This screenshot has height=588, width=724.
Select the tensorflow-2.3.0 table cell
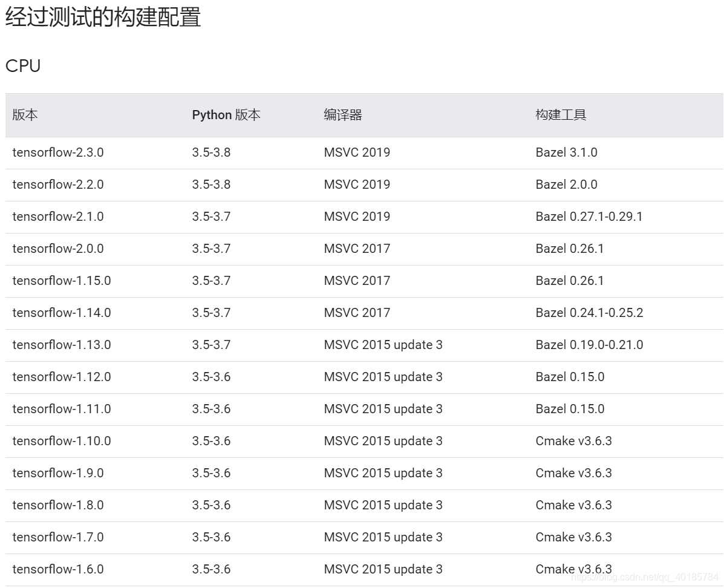58,152
